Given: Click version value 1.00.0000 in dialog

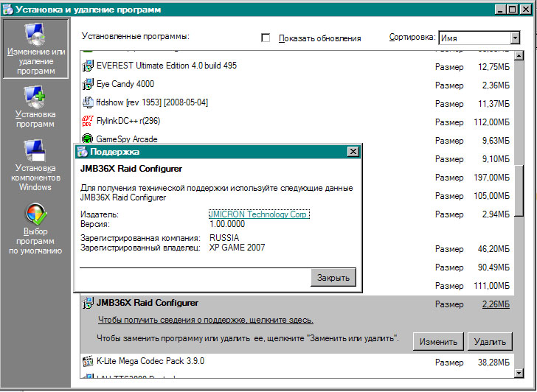Looking at the screenshot, I should click(x=227, y=224).
